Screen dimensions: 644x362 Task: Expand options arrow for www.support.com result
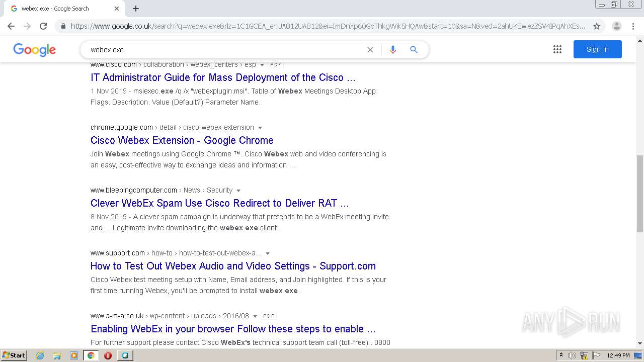coord(268,253)
